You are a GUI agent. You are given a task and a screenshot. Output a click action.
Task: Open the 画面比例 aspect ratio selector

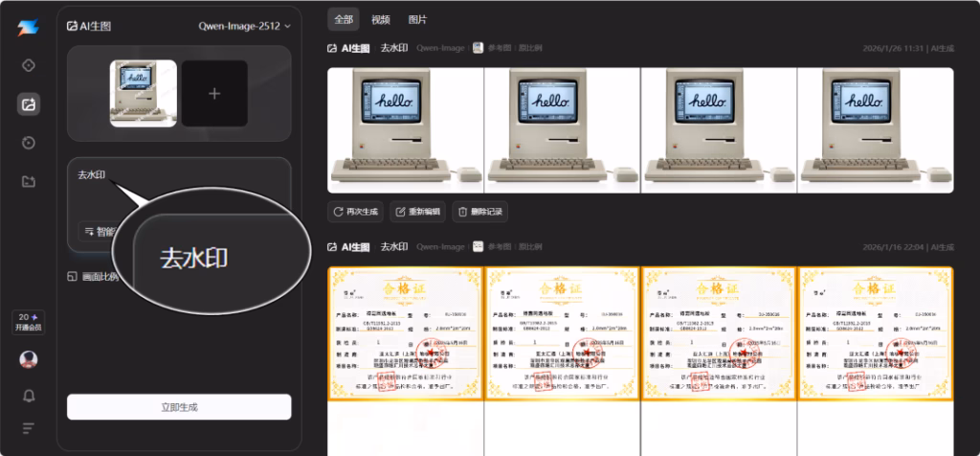click(93, 277)
